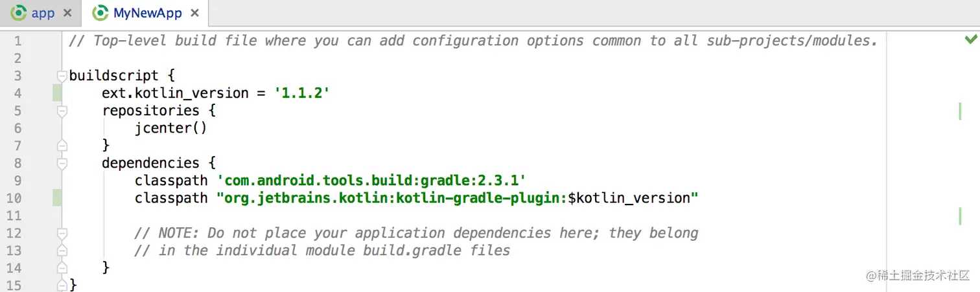
Task: Collapse the buildscript block fold marker
Action: 62,76
